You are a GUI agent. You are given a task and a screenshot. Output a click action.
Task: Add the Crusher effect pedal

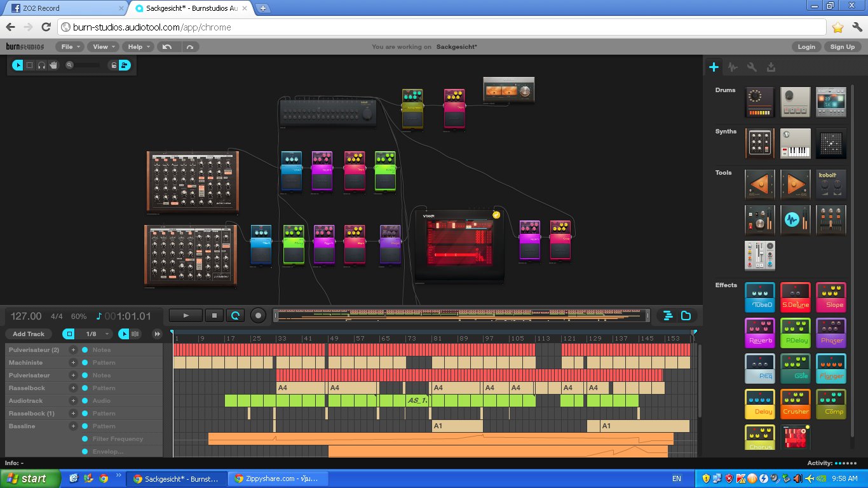point(796,404)
